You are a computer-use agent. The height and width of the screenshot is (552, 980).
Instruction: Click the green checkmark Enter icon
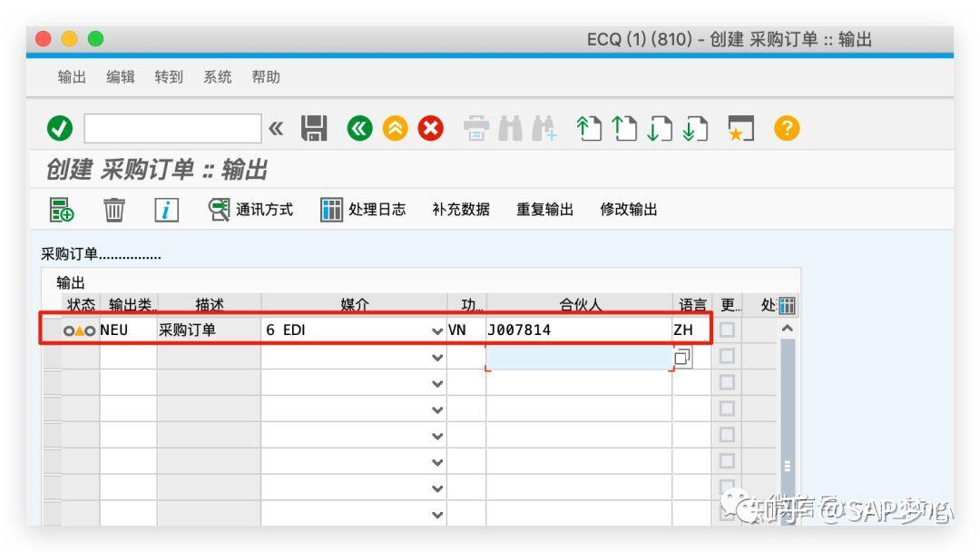point(60,129)
